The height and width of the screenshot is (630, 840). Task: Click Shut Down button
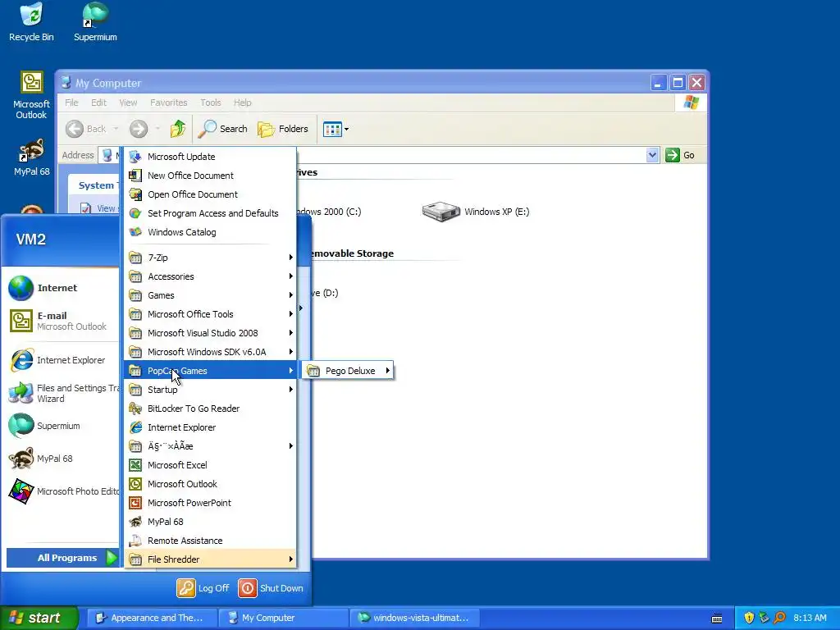271,588
